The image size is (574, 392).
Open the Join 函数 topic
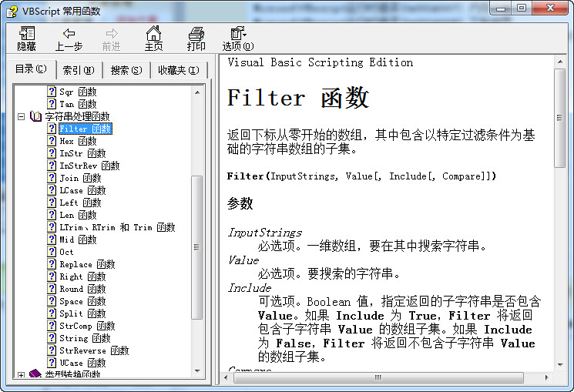pyautogui.click(x=80, y=178)
